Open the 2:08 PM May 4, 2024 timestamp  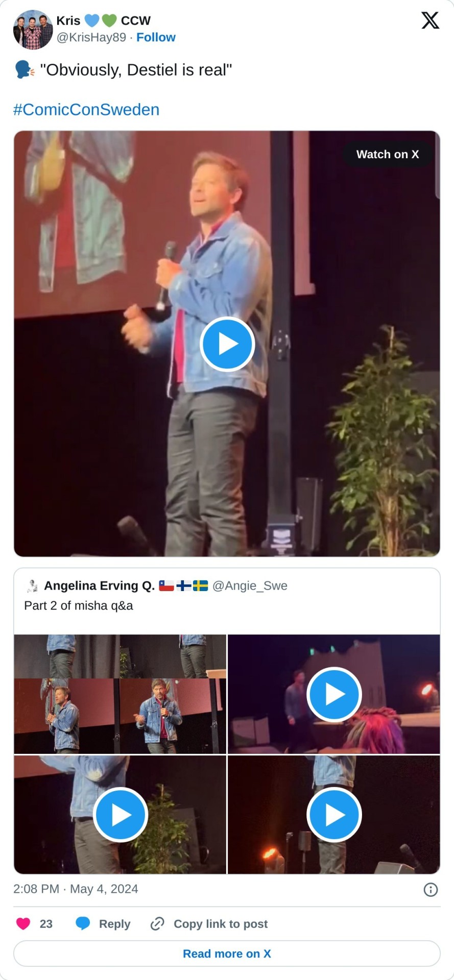tap(76, 889)
